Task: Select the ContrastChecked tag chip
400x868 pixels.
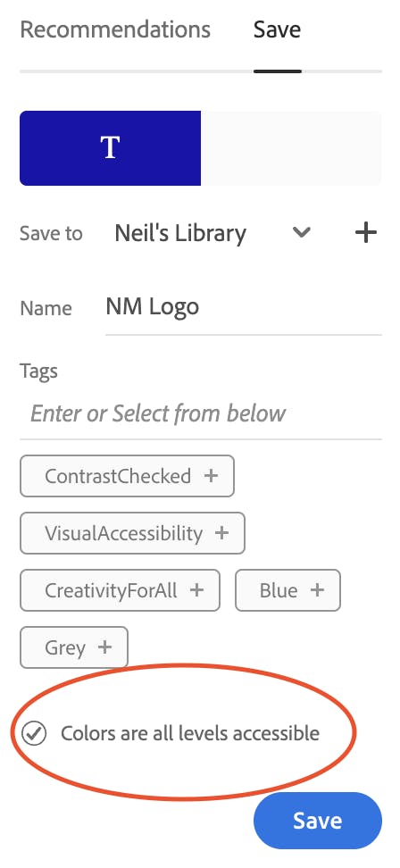Action: point(128,476)
